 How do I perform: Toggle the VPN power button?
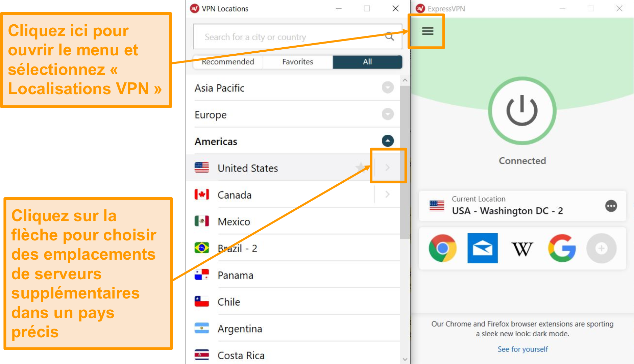tap(522, 111)
